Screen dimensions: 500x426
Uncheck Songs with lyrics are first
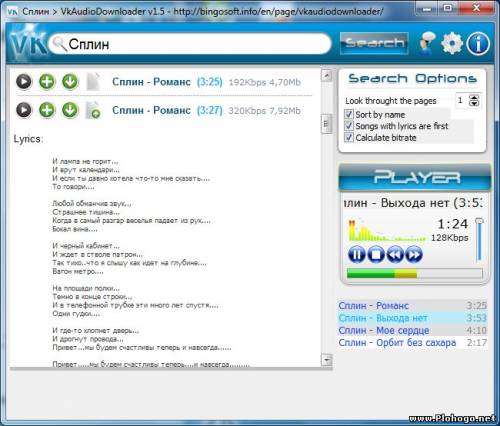click(x=349, y=126)
